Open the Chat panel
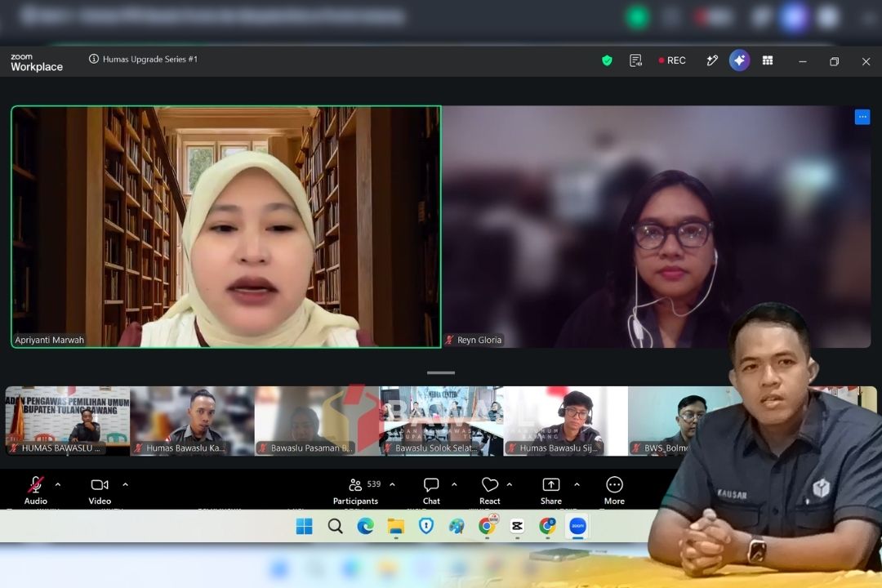This screenshot has width=882, height=588. tap(431, 491)
